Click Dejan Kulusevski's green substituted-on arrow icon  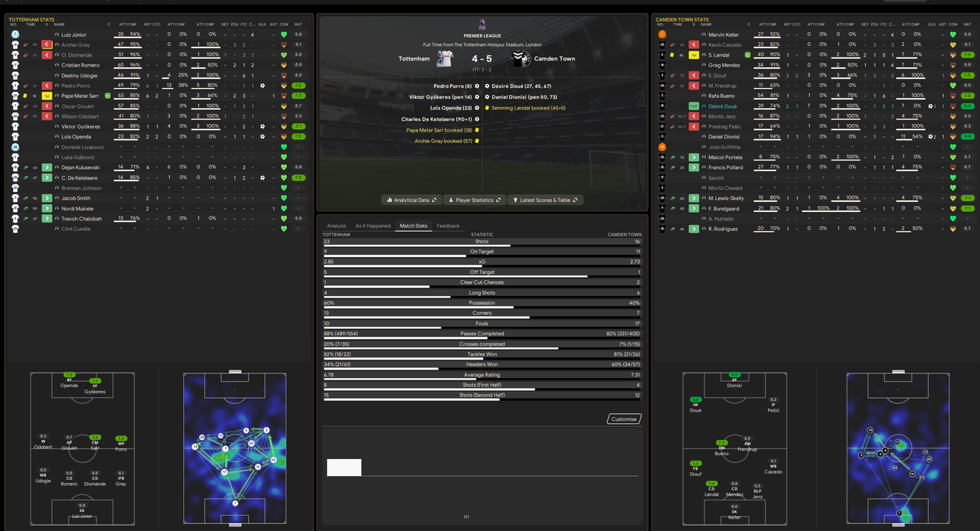pos(47,167)
